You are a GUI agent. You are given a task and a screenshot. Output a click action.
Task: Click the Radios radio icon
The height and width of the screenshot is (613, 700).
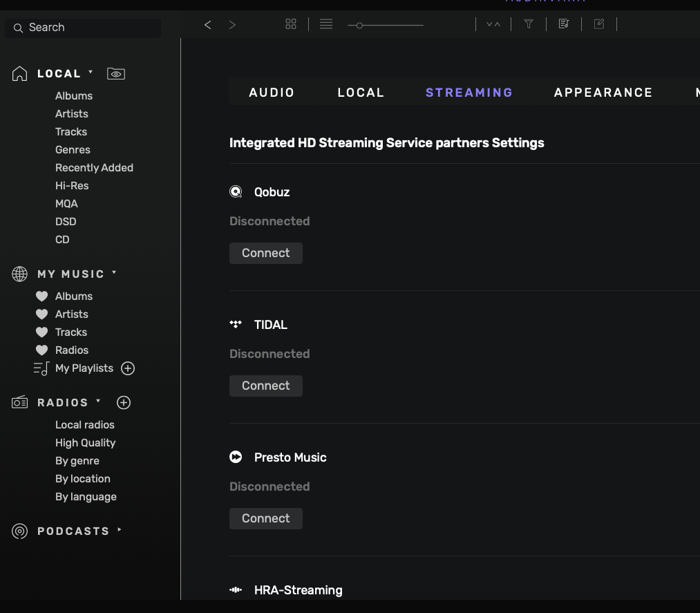[x=19, y=403]
